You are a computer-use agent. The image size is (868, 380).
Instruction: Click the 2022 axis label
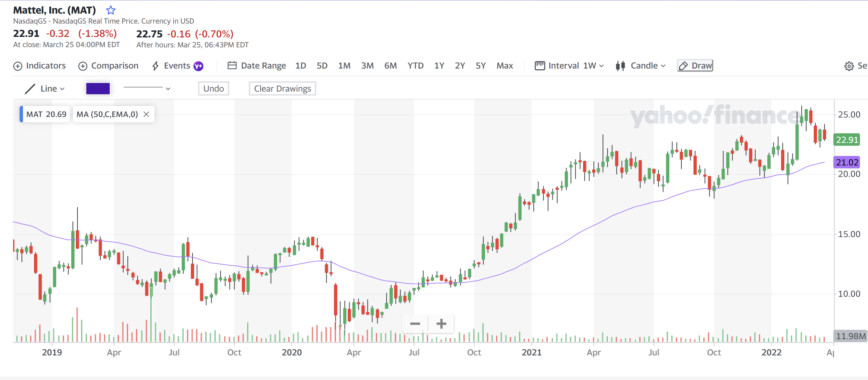771,353
